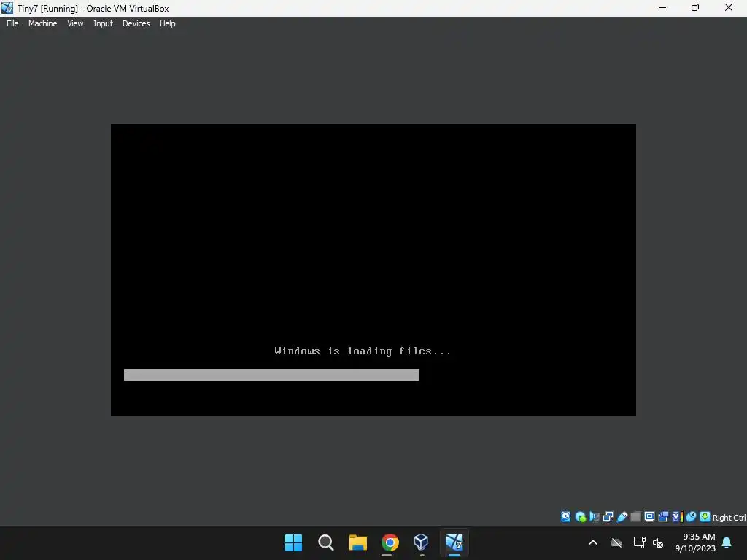
Task: Click the 'Windows is loading files...' text
Action: tap(363, 351)
